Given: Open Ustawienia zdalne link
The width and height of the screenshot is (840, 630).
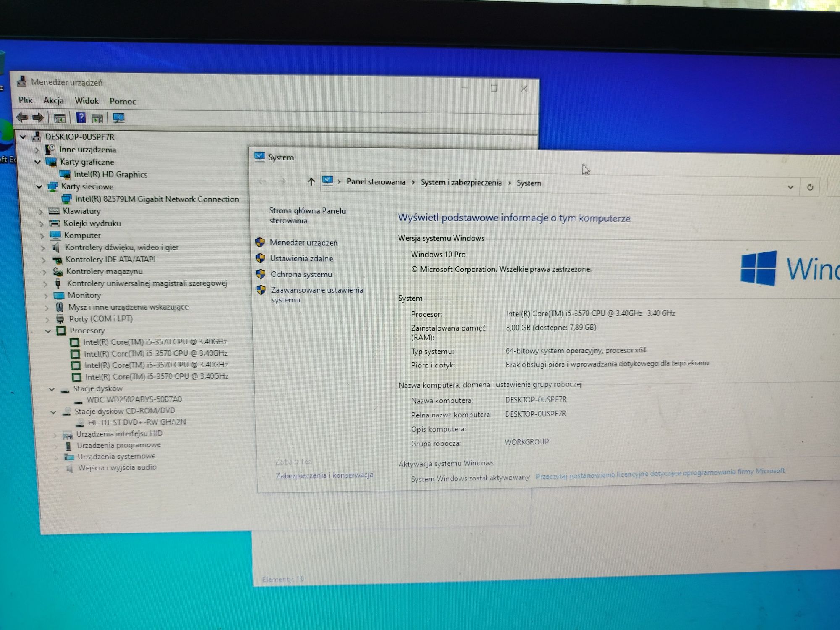Looking at the screenshot, I should coord(302,259).
